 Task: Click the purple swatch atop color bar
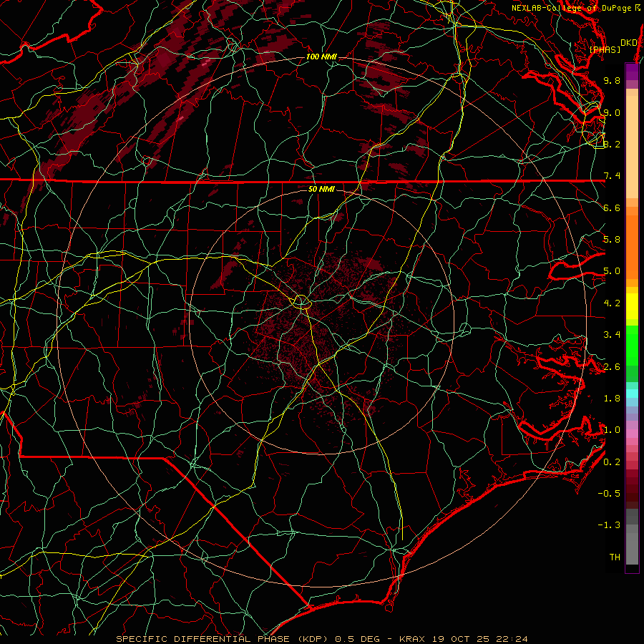pyautogui.click(x=632, y=72)
